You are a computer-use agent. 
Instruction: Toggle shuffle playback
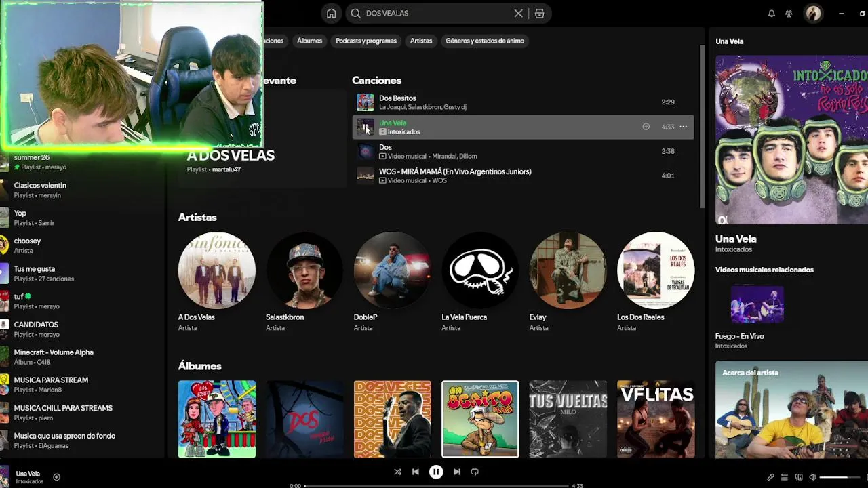click(397, 472)
